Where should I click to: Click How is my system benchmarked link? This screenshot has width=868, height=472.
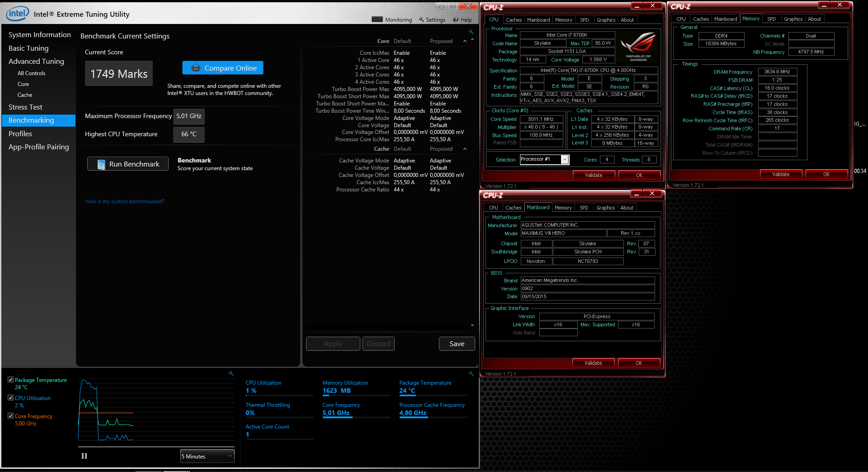click(124, 201)
